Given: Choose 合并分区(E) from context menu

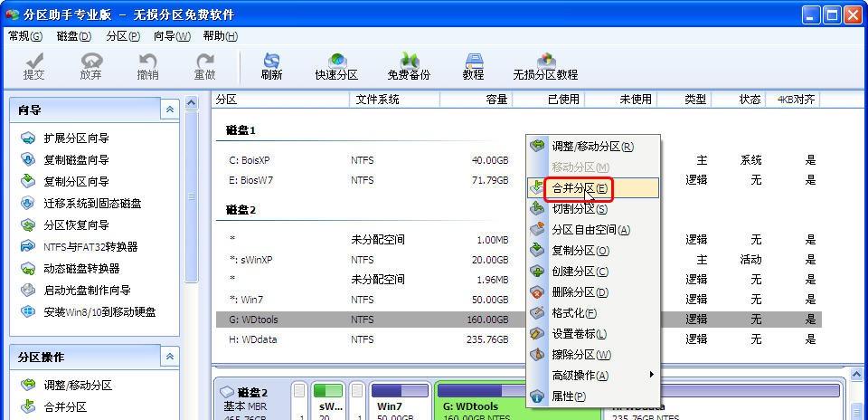Looking at the screenshot, I should tap(593, 188).
